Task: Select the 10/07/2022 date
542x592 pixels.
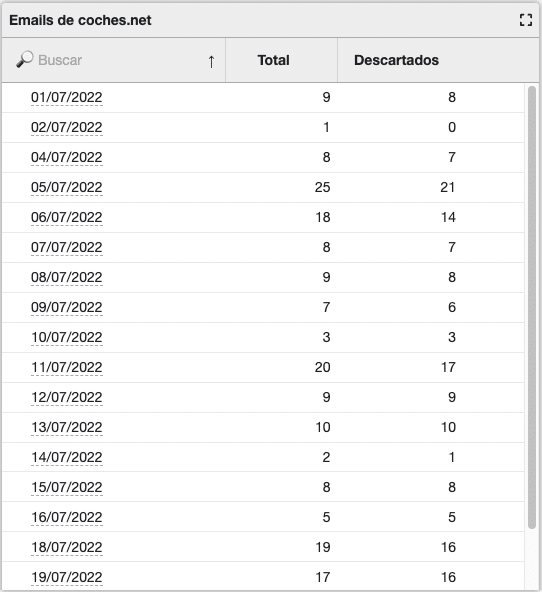Action: (x=66, y=337)
